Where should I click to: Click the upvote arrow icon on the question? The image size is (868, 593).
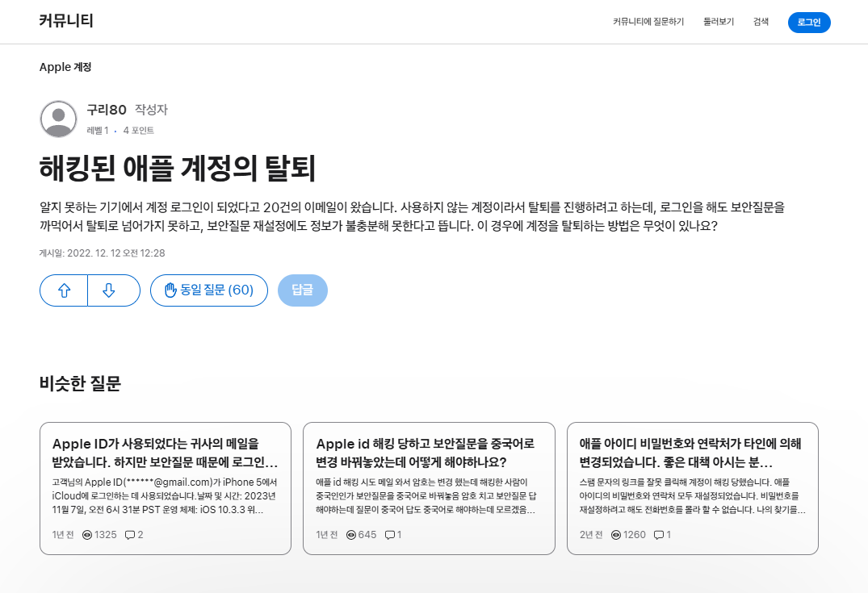click(x=63, y=290)
